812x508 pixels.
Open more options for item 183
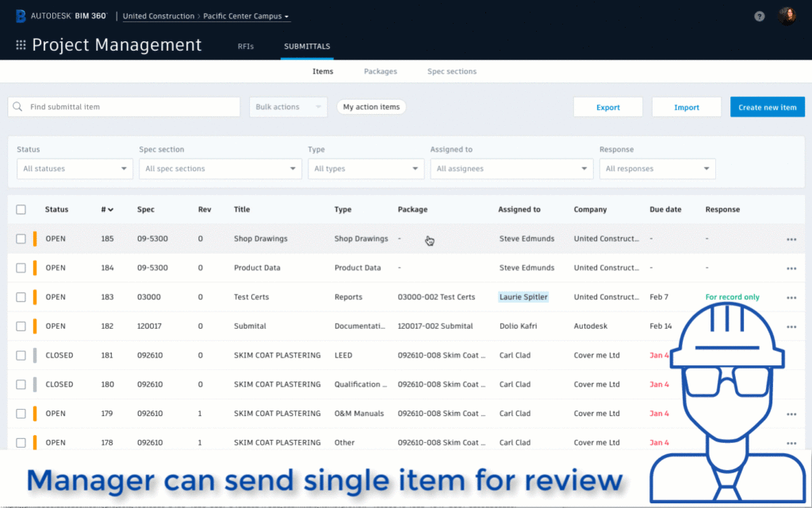coord(791,297)
